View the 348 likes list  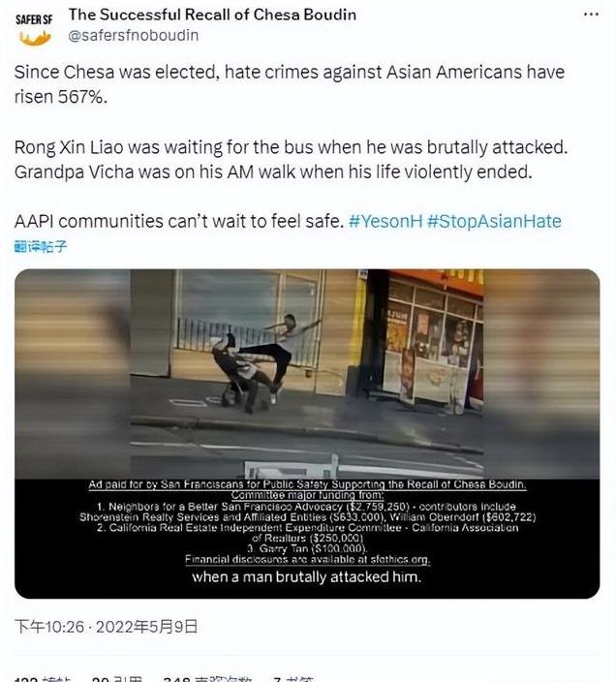click(x=206, y=679)
